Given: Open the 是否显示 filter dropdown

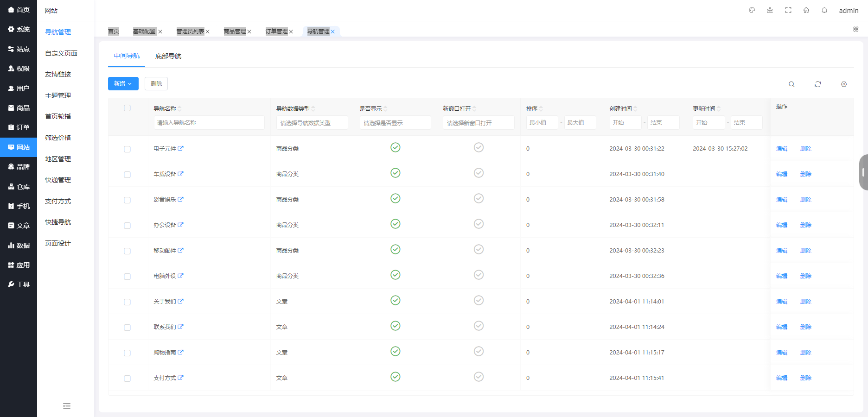Looking at the screenshot, I should [395, 122].
